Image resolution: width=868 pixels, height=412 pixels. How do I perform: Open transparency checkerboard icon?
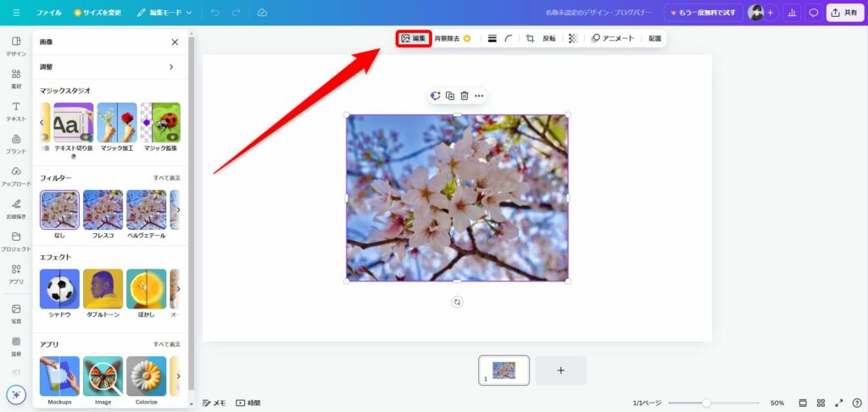[574, 39]
